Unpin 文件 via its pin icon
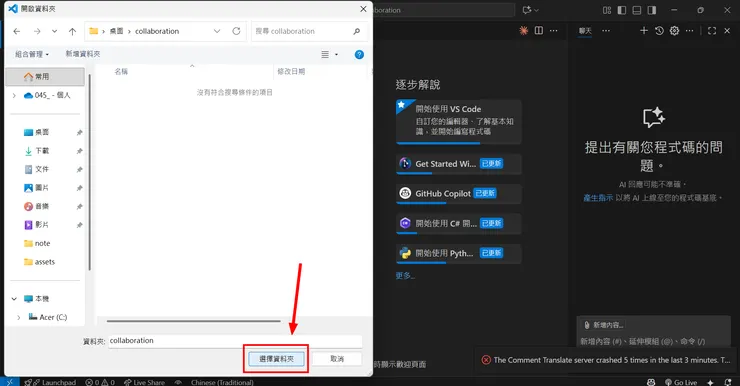Screen dimensions: 740x386 79,169
